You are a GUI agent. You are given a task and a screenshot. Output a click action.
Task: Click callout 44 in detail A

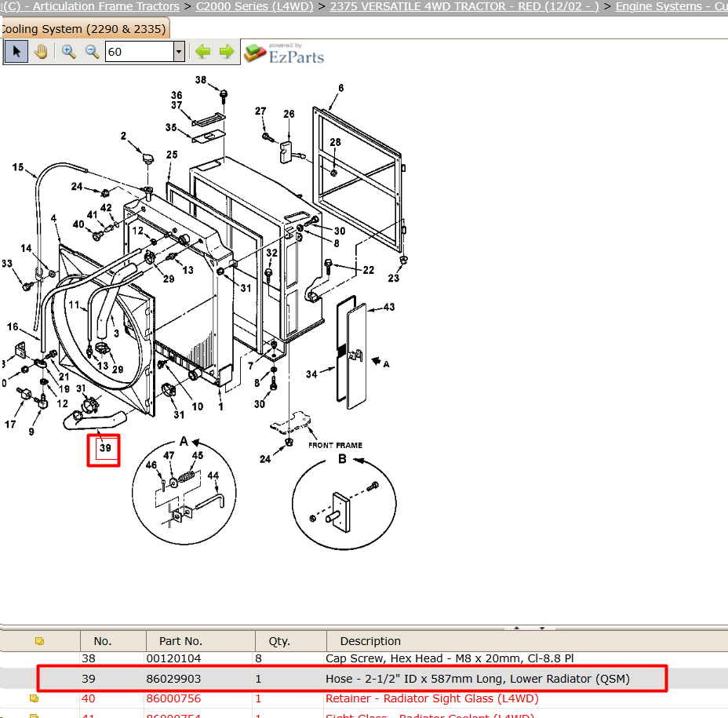(213, 476)
